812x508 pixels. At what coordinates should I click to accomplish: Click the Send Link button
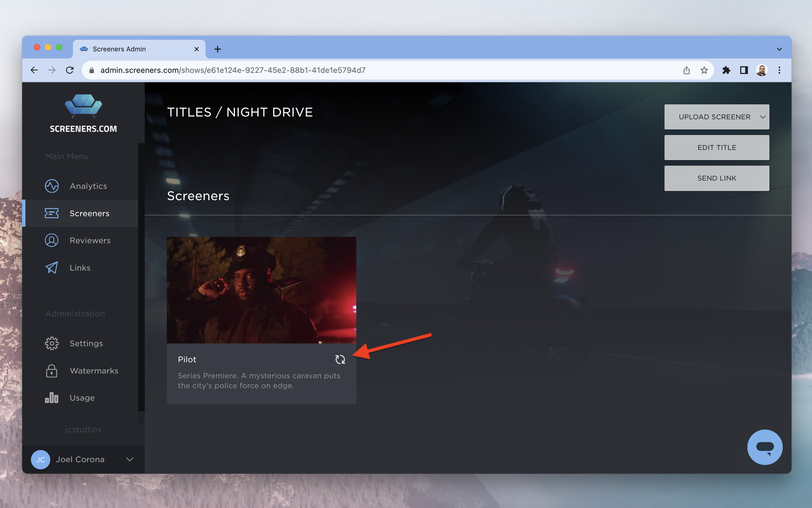[x=716, y=178]
